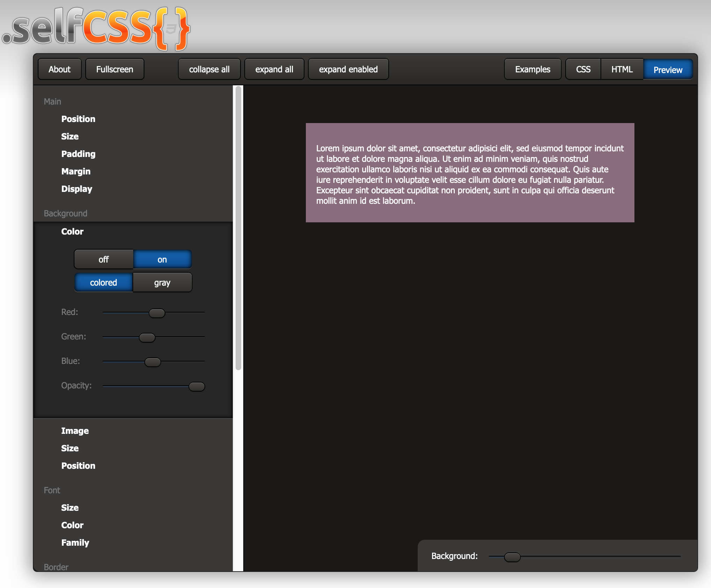Screen dimensions: 711x588
Task: Expand the Background Image section
Action: click(75, 431)
